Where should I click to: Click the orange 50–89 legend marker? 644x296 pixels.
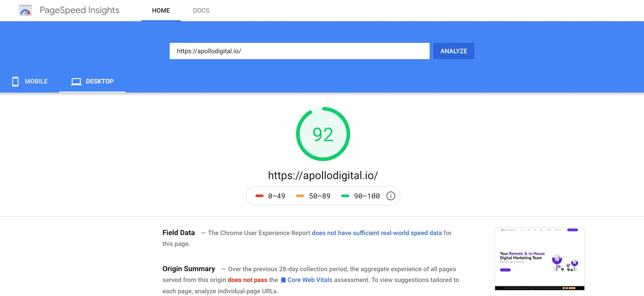(x=300, y=196)
